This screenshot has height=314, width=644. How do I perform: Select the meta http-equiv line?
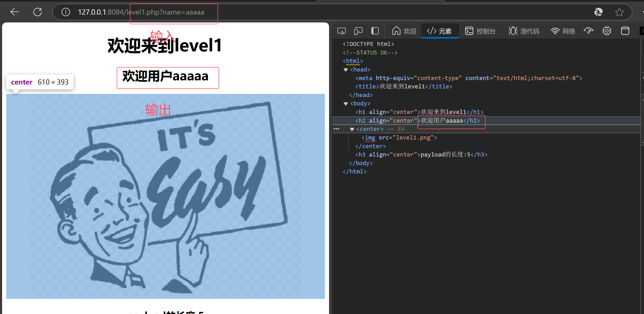tap(469, 78)
